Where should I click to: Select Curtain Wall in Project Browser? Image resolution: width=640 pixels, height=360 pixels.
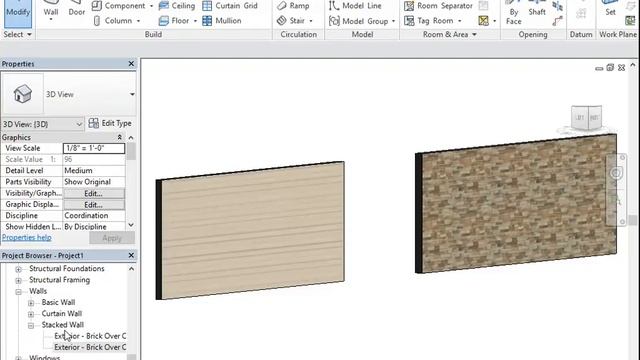(62, 313)
